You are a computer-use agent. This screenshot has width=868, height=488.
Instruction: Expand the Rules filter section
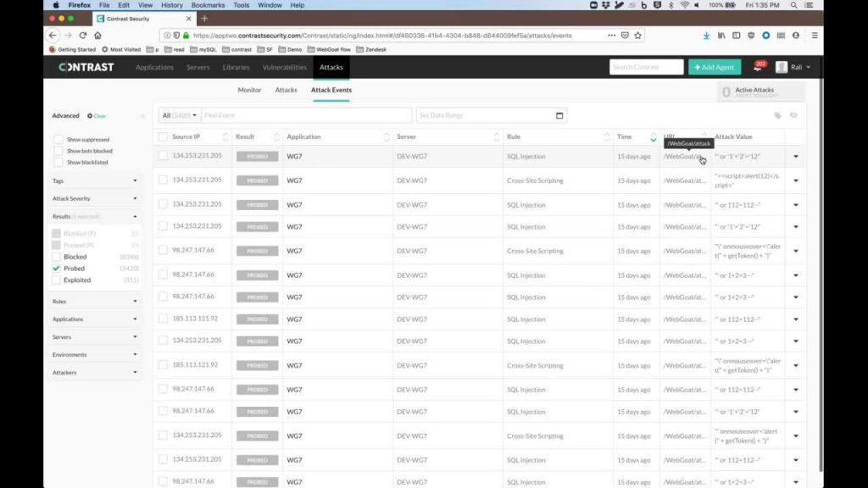tap(95, 302)
